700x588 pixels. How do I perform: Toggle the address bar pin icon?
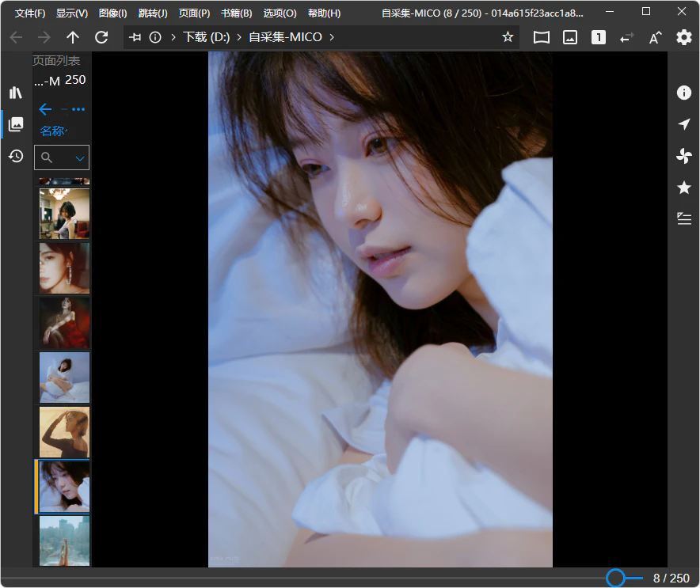pyautogui.click(x=135, y=37)
